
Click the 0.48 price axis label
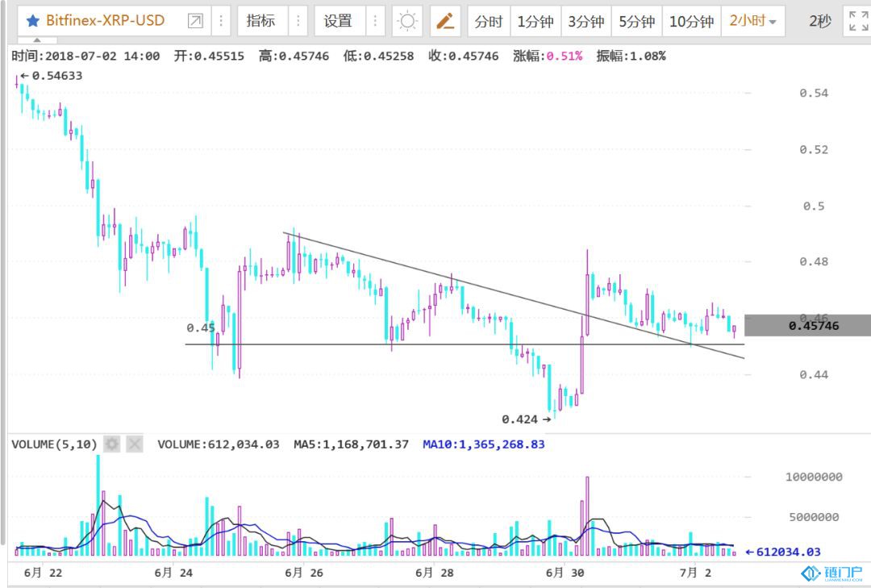pos(814,261)
